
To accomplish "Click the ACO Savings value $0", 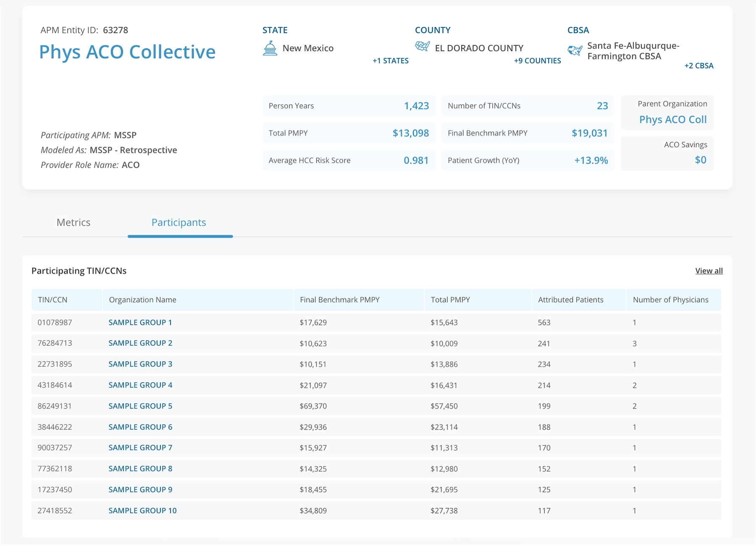I will [x=701, y=160].
